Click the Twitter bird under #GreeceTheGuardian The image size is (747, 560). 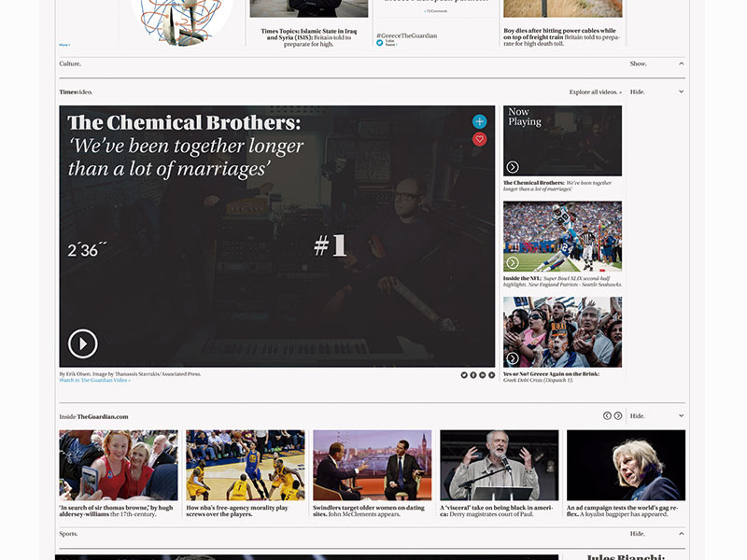click(x=380, y=43)
